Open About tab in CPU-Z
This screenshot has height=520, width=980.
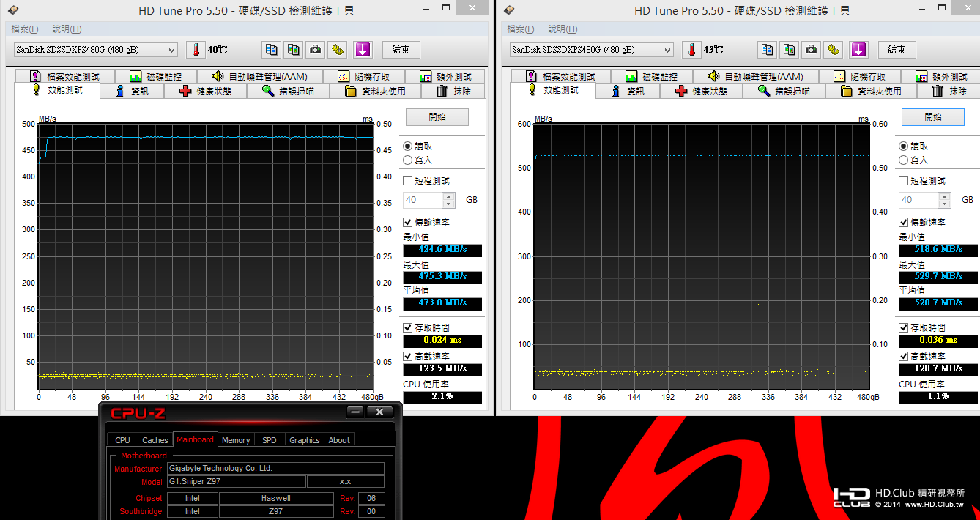339,440
